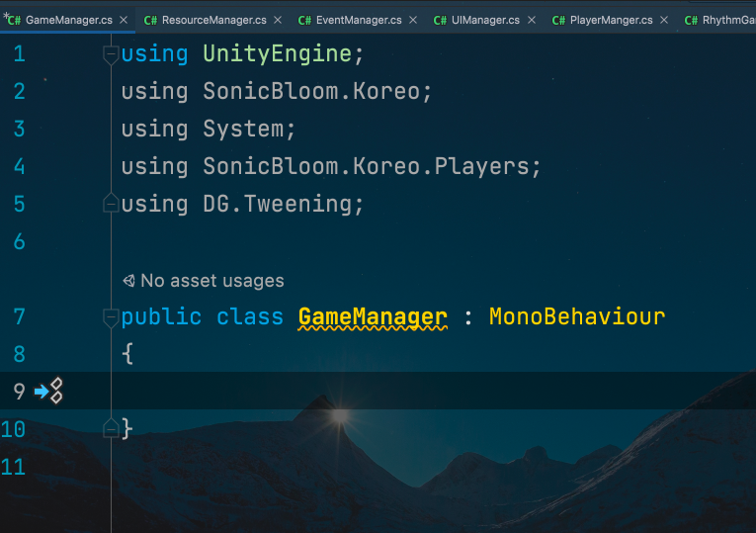Click 'SonicBloom.Koreo;' on line 2
The image size is (756, 533).
pyautogui.click(x=317, y=92)
